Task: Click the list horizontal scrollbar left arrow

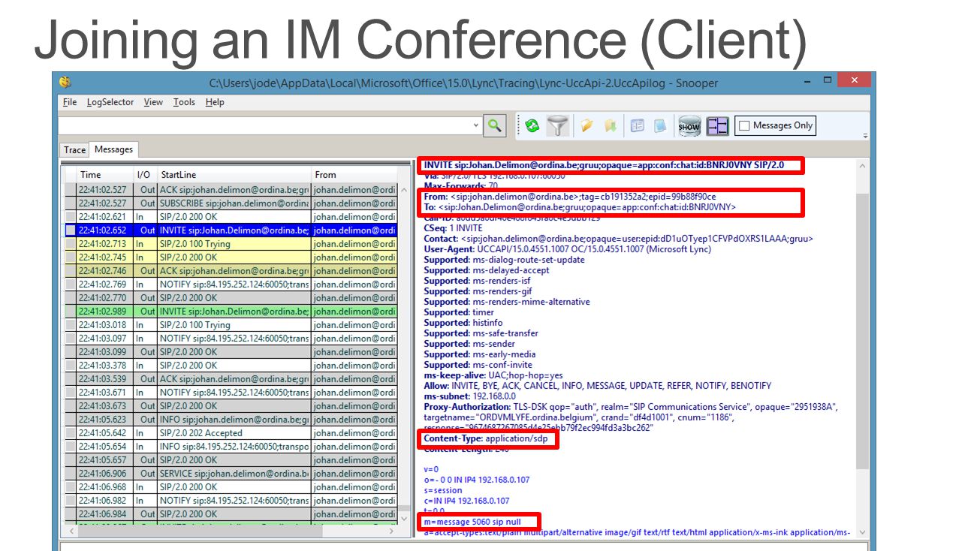Action: point(71,531)
